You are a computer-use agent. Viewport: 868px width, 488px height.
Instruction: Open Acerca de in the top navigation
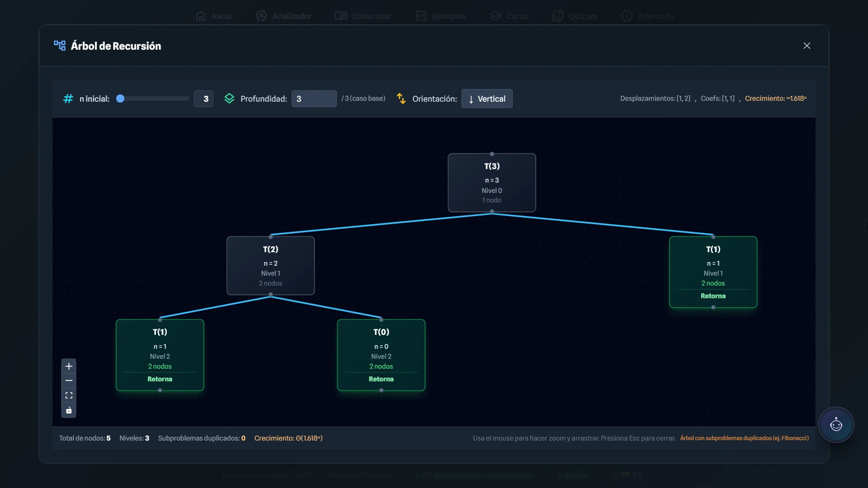[x=648, y=16]
